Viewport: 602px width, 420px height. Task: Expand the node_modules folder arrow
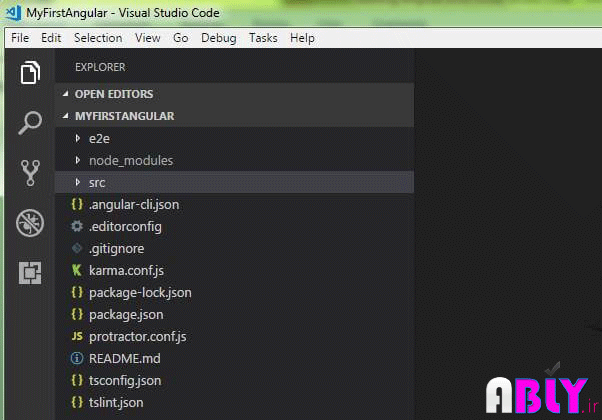tap(78, 160)
